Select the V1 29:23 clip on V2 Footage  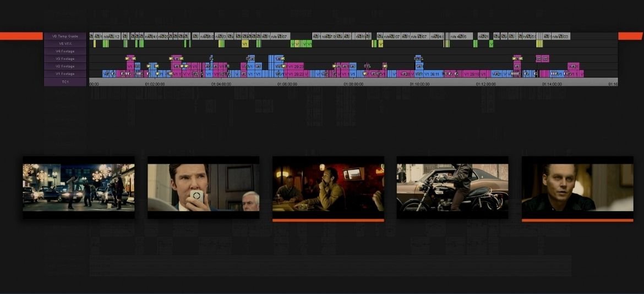tap(296, 66)
